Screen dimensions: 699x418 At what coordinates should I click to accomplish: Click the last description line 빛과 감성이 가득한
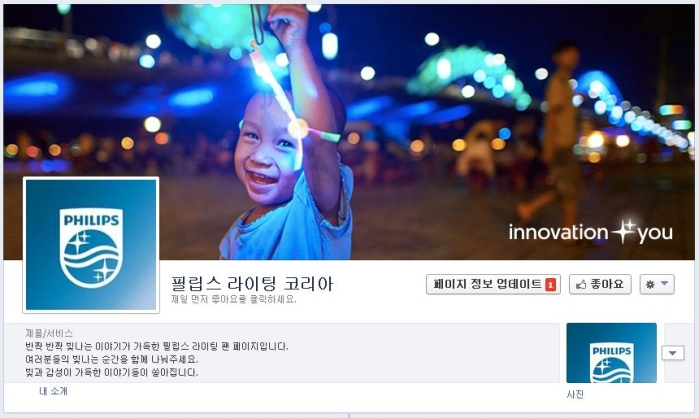pyautogui.click(x=112, y=372)
